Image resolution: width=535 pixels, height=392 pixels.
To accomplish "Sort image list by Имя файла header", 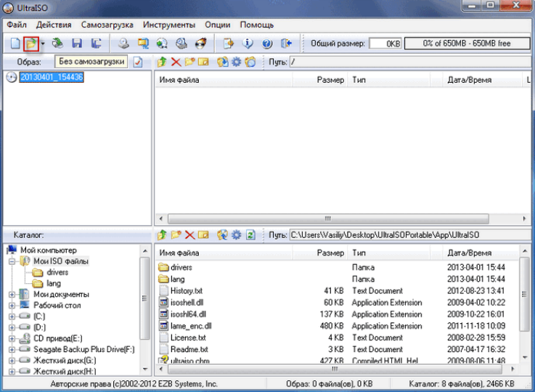I will click(x=224, y=80).
